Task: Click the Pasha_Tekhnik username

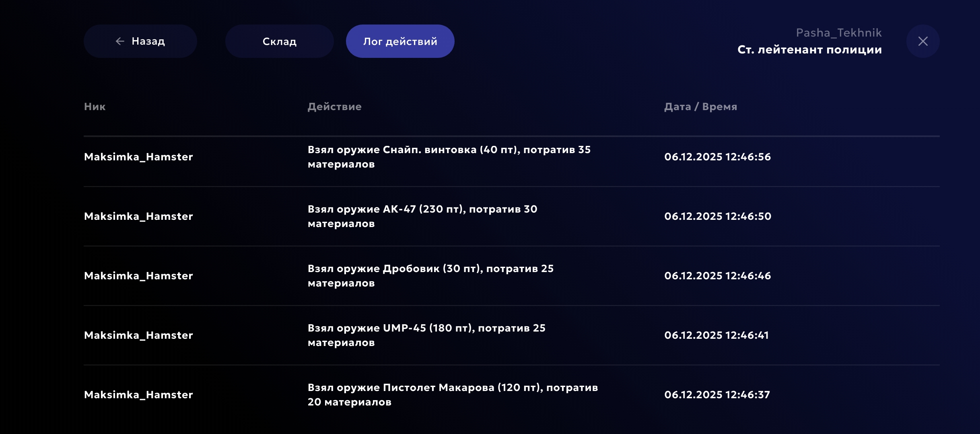Action: point(838,33)
